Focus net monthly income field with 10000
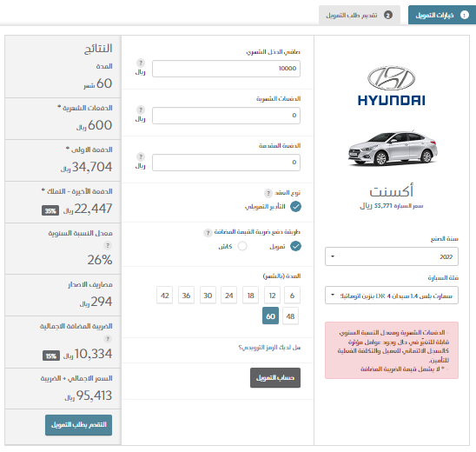Viewport: 476px width, 452px height. pyautogui.click(x=226, y=69)
